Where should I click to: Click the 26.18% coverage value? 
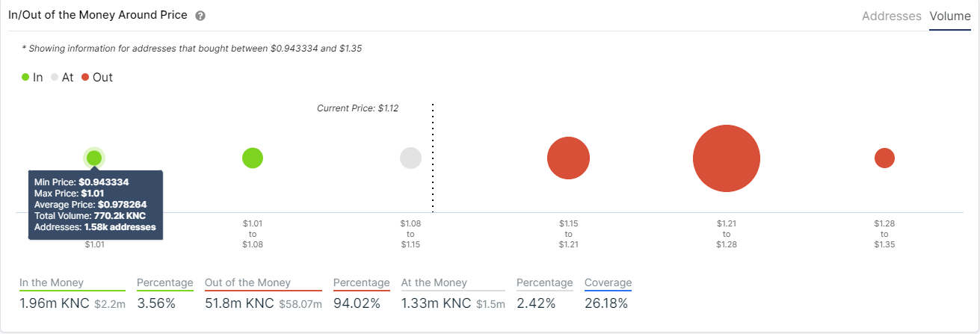[x=606, y=303]
